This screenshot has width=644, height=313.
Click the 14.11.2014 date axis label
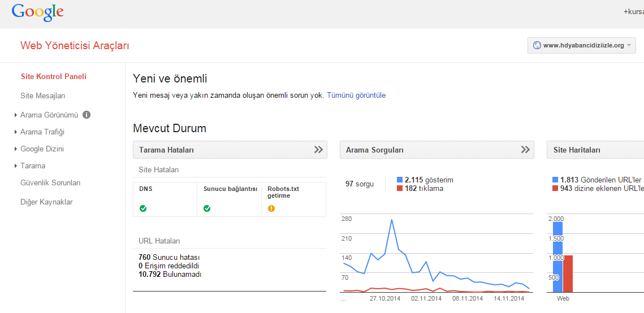[x=509, y=299]
